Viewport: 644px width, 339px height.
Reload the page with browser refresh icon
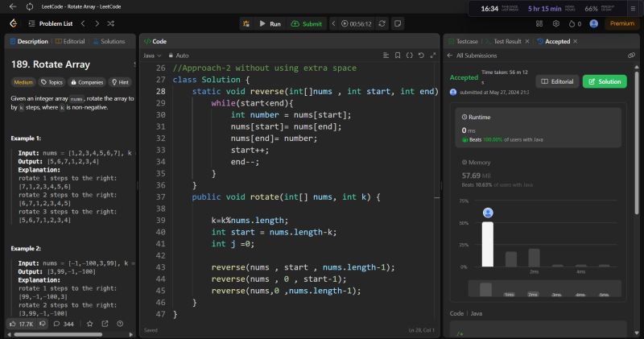click(x=30, y=6)
